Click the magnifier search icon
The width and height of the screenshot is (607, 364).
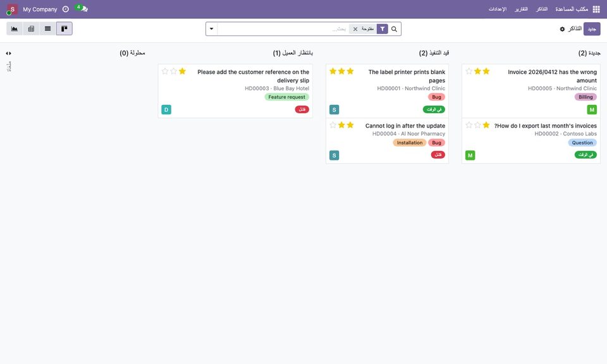click(x=394, y=29)
